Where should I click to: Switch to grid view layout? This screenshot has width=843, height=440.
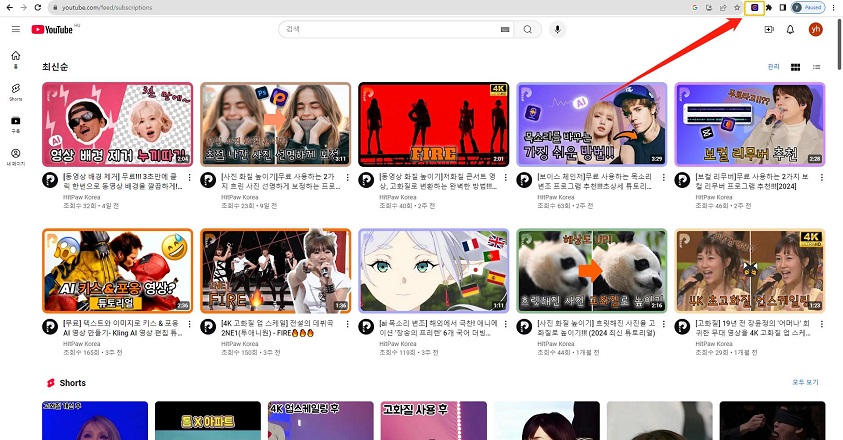pyautogui.click(x=796, y=67)
